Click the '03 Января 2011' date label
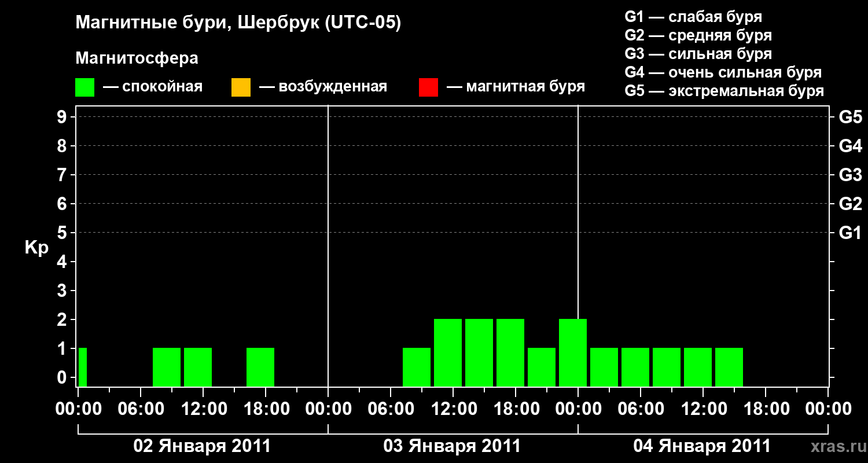Image resolution: width=868 pixels, height=463 pixels. (452, 446)
